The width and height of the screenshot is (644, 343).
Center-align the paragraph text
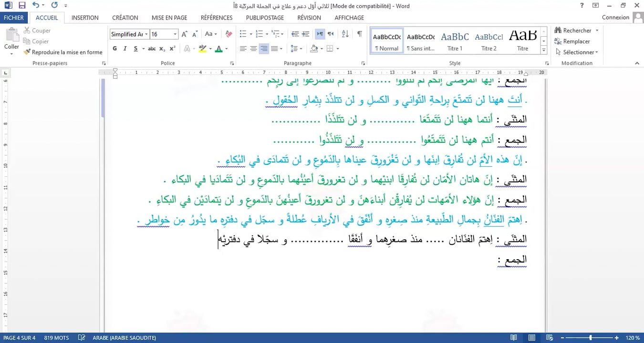click(253, 49)
